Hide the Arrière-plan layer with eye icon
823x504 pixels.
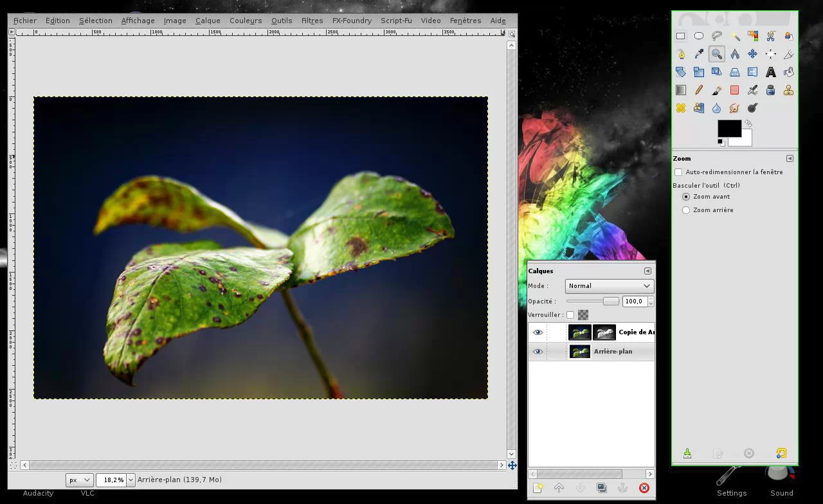(x=538, y=352)
